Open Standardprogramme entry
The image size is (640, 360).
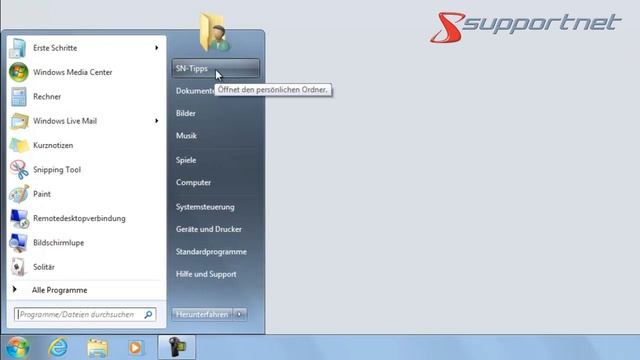coord(211,252)
